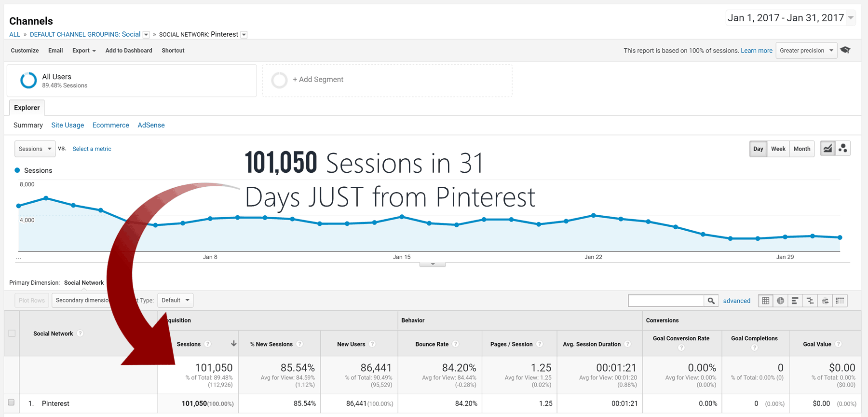Click the Shortcut button
This screenshot has height=417, width=868.
[x=173, y=50]
